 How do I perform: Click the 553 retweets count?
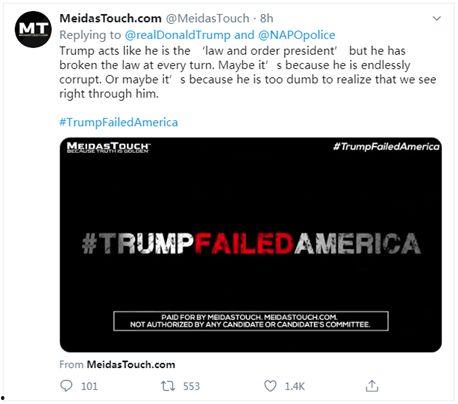(x=191, y=386)
